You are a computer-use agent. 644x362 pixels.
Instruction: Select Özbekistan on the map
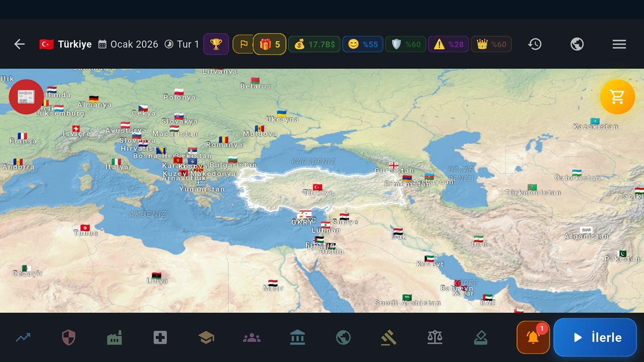(577, 175)
